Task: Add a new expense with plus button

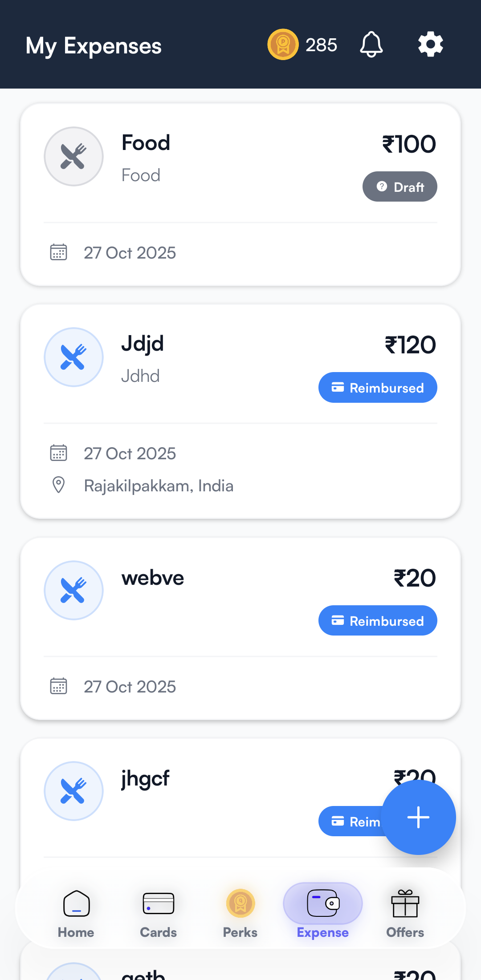Action: click(418, 818)
